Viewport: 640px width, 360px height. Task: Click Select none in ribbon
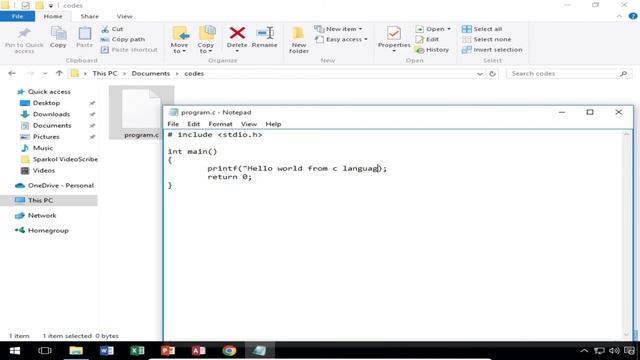(x=487, y=39)
